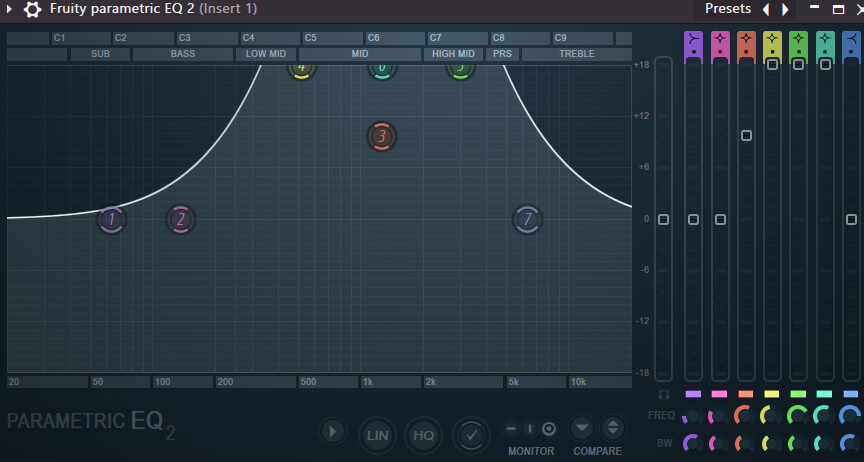Click the orange band 3 FREQ knob

[x=744, y=415]
